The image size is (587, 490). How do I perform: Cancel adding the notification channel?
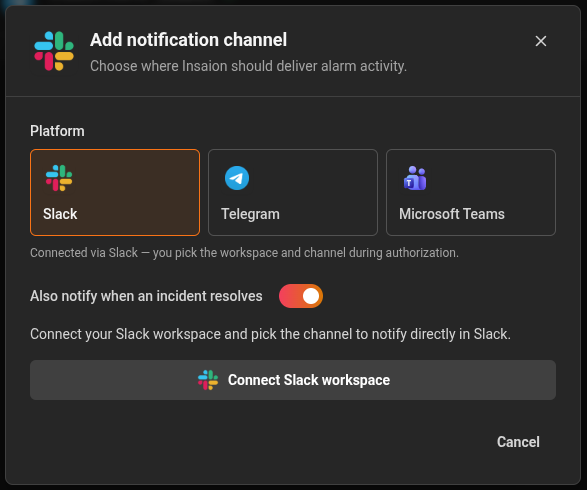(x=518, y=442)
